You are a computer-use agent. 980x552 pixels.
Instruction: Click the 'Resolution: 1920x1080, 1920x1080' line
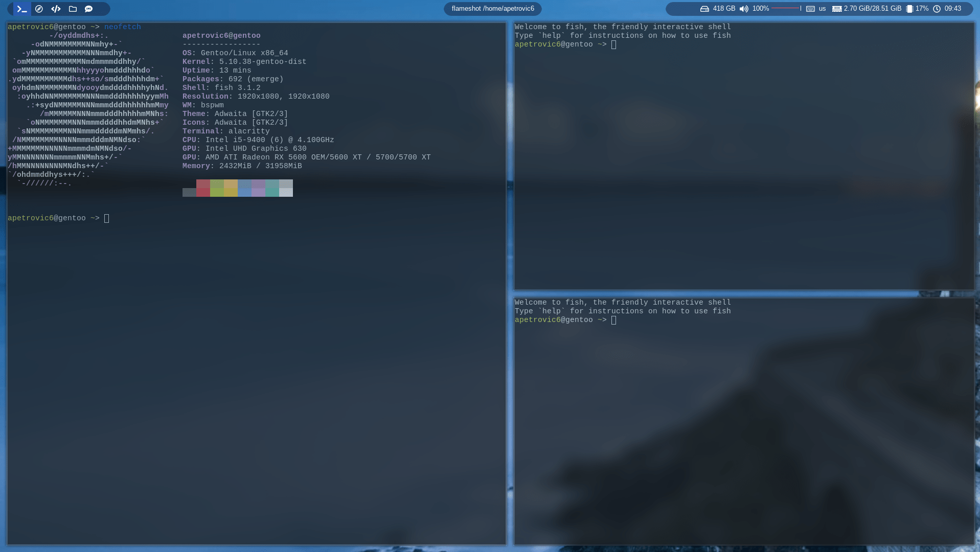(x=256, y=97)
